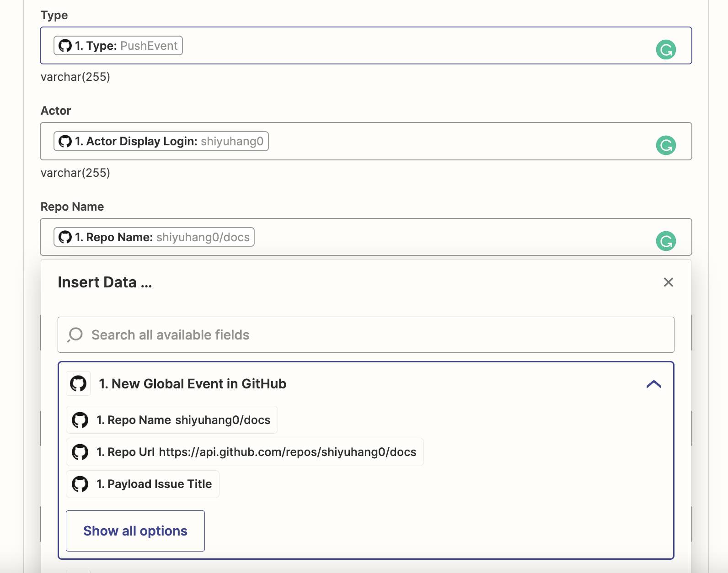Click varchar(255) hint under Type field
The image size is (728, 573).
click(x=75, y=77)
